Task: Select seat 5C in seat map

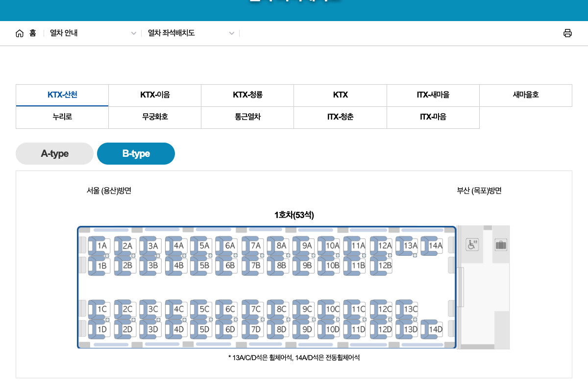Action: coord(201,309)
